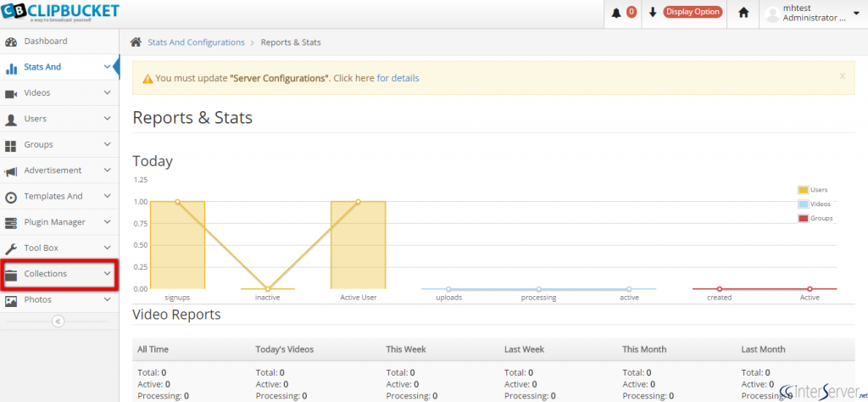
Task: Click the This Week column header
Action: click(x=406, y=349)
